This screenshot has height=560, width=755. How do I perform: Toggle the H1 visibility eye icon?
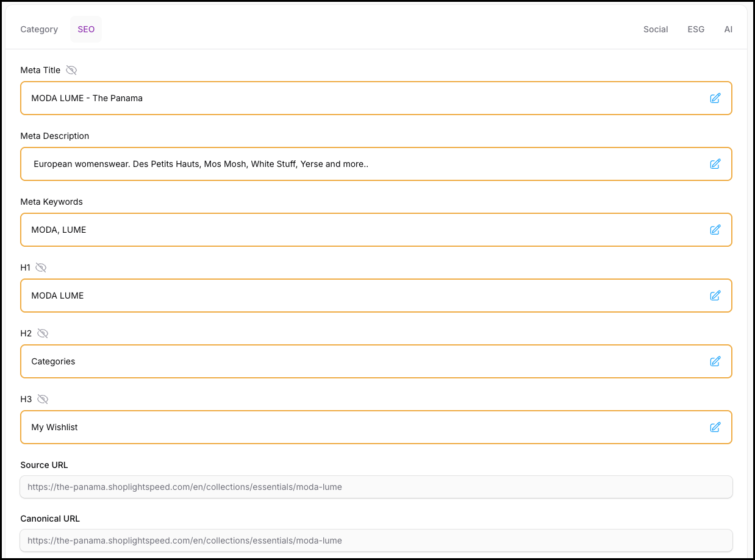(x=41, y=268)
